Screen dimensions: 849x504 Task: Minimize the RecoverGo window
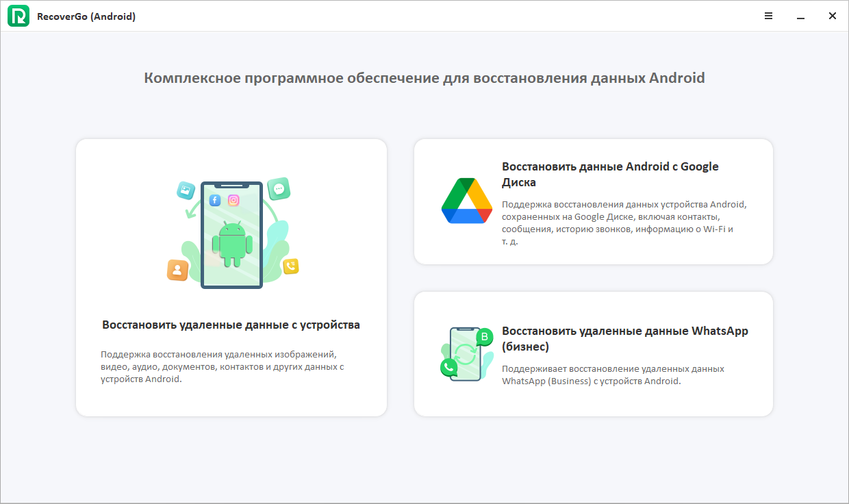(x=801, y=15)
